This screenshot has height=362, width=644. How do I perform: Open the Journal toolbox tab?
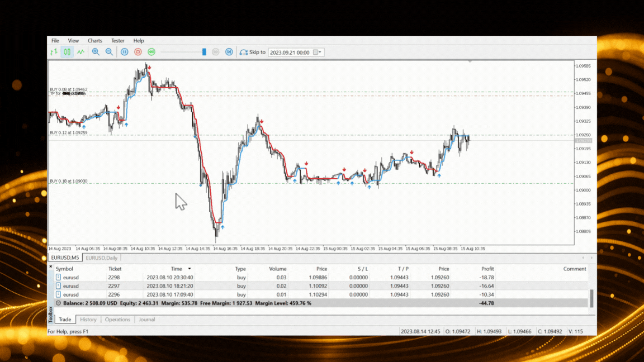146,320
